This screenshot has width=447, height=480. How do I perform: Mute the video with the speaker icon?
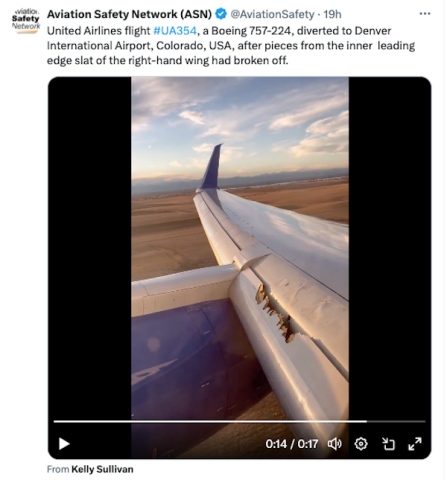(x=334, y=444)
